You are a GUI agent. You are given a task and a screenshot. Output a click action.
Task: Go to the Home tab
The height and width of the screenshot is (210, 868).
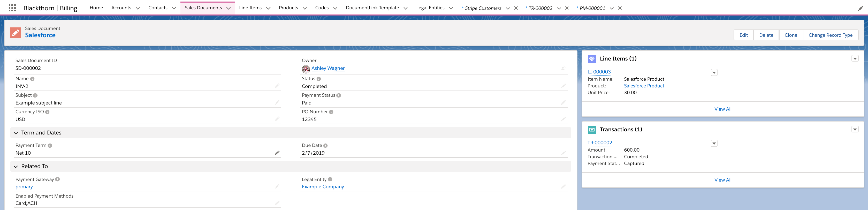point(96,8)
